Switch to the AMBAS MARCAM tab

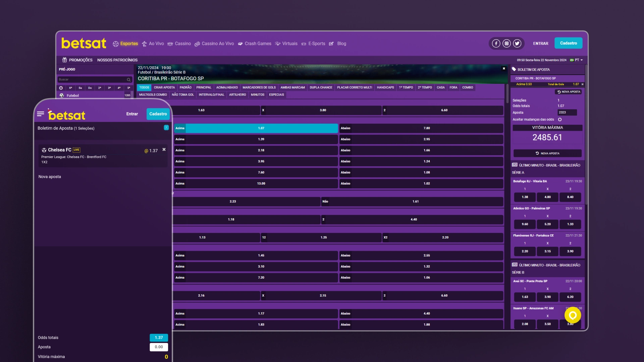coord(293,87)
